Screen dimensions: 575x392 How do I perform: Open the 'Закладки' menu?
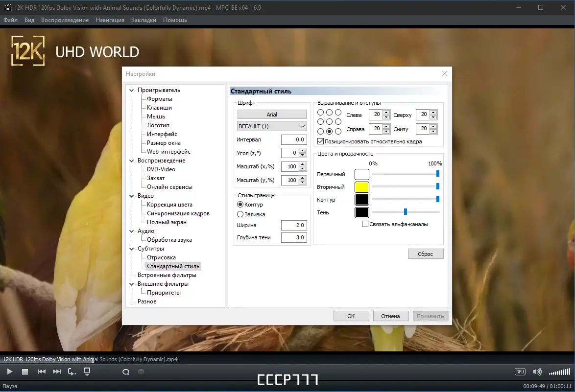(144, 20)
